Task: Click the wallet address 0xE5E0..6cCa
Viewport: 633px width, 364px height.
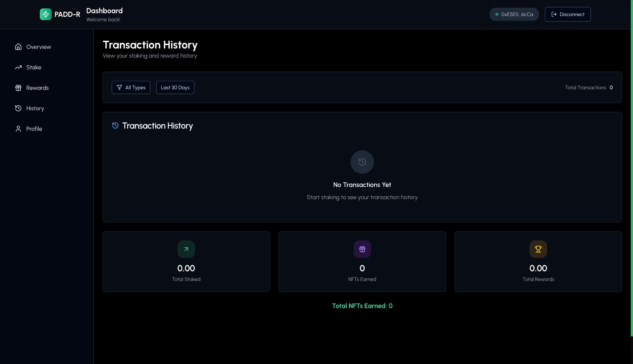Action: click(x=517, y=14)
